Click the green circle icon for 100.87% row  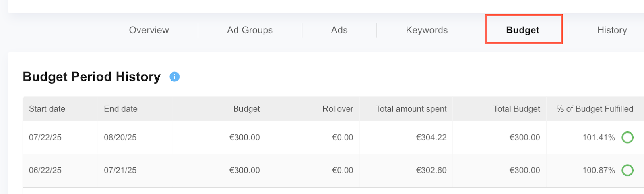(x=627, y=171)
